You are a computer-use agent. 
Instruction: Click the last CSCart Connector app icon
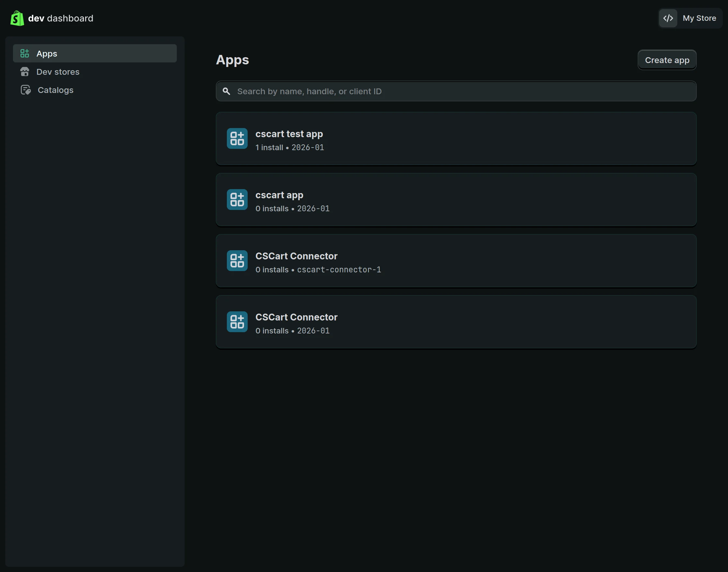pos(237,322)
